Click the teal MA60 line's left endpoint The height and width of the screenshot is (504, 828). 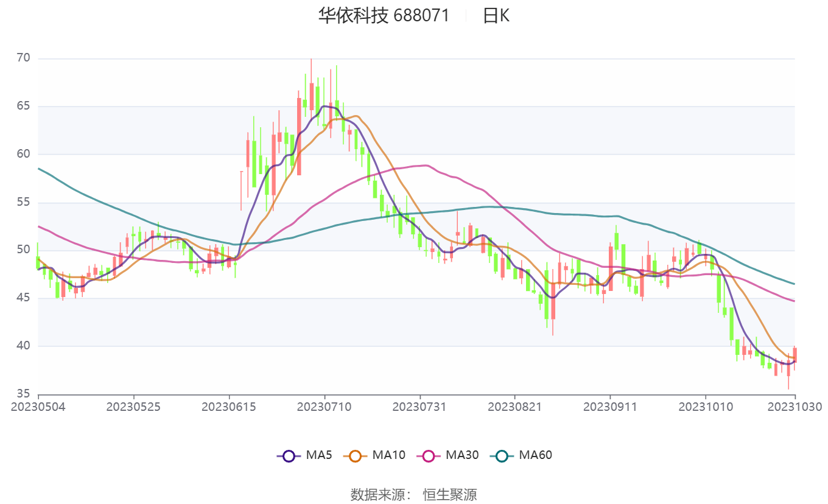[38, 168]
